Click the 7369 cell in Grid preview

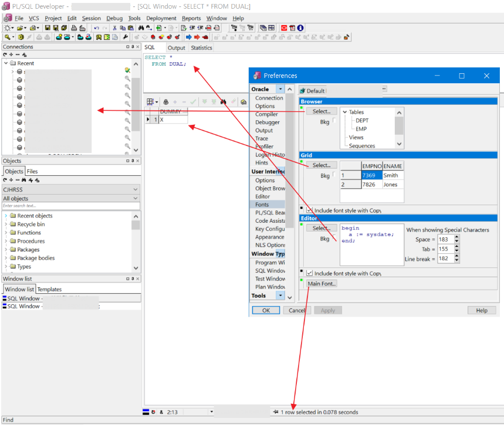coord(372,175)
